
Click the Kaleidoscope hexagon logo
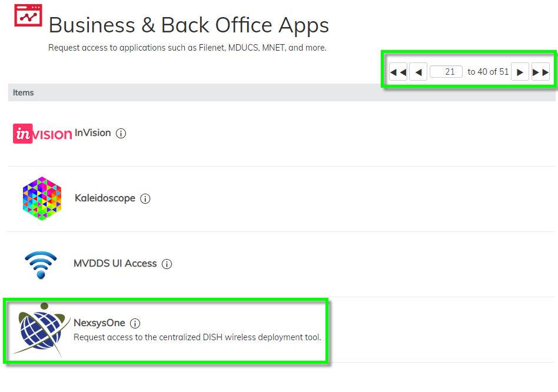[x=42, y=198]
